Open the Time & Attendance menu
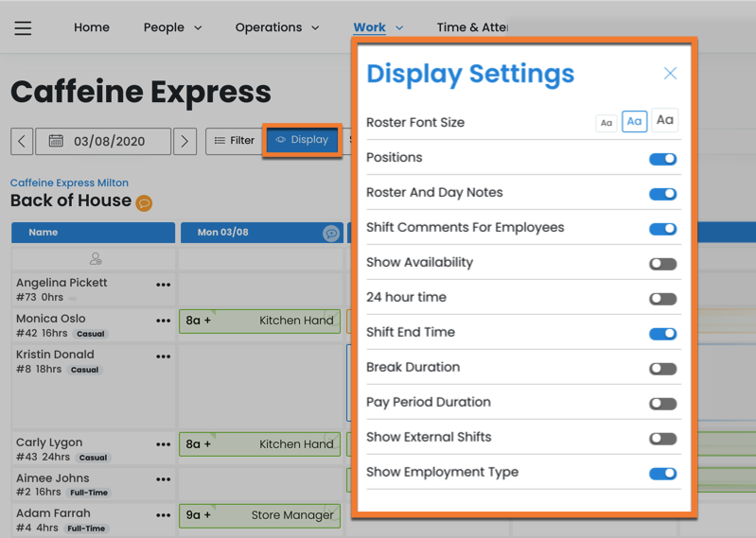 (x=472, y=27)
